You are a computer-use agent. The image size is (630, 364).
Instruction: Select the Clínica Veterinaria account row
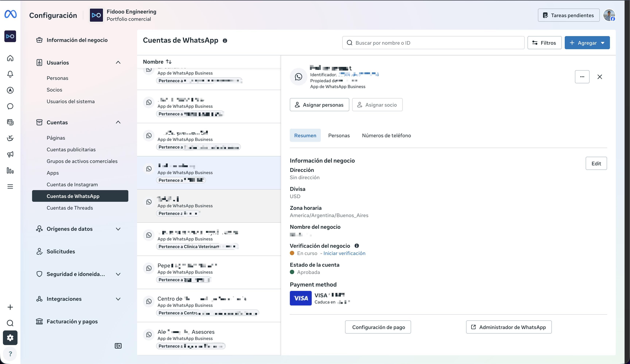pos(209,239)
